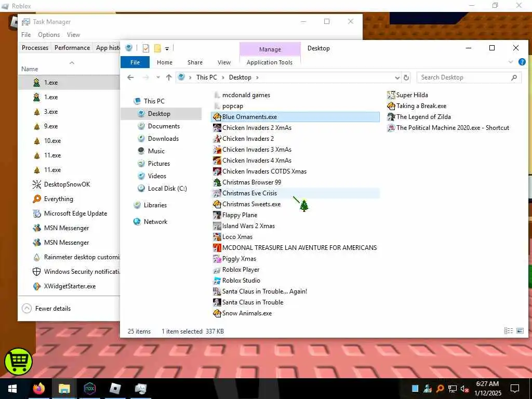Select Snow Animals.exe icon
Screen dimensions: 532x399
[x=217, y=313]
